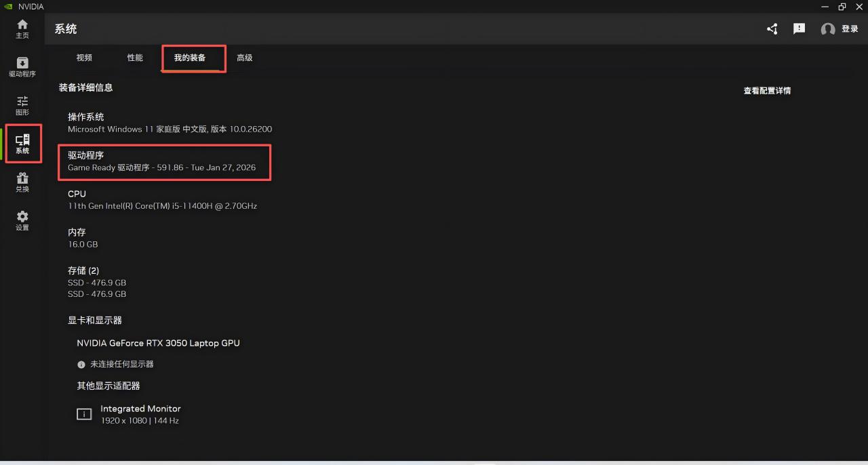Screen dimensions: 868x465
Task: Select the 16.0 GB memory value
Action: click(83, 244)
